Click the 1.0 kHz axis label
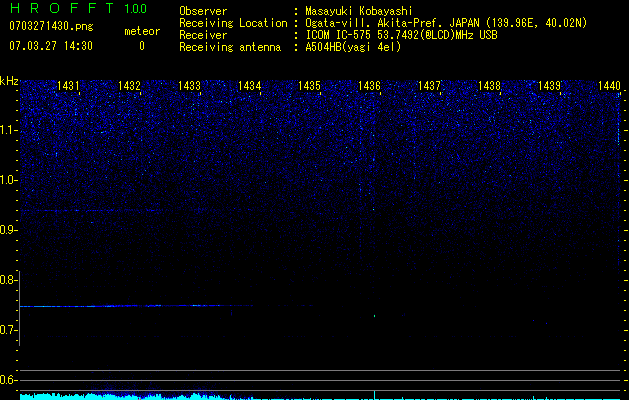This screenshot has height=400, width=629. pyautogui.click(x=8, y=180)
